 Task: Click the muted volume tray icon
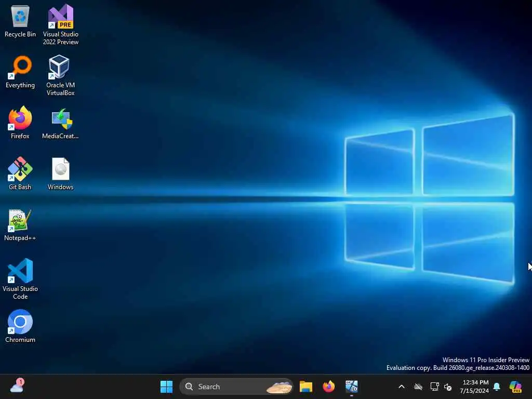coord(448,387)
